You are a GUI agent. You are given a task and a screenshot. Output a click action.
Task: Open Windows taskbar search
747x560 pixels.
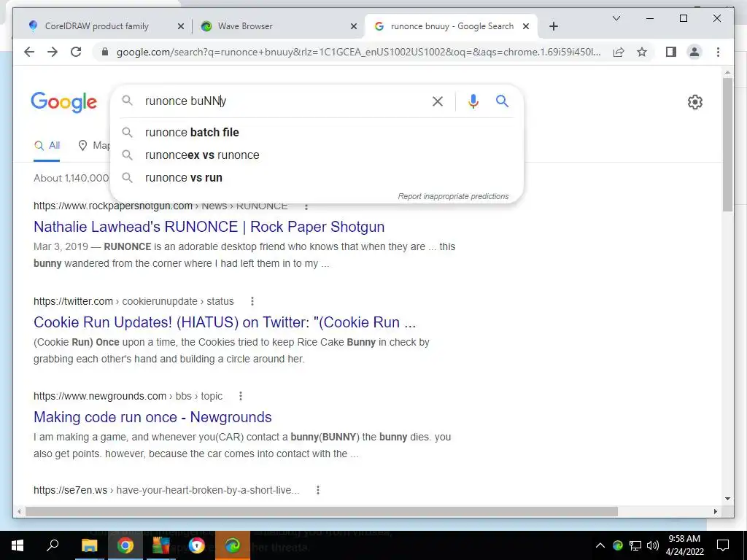click(x=53, y=545)
